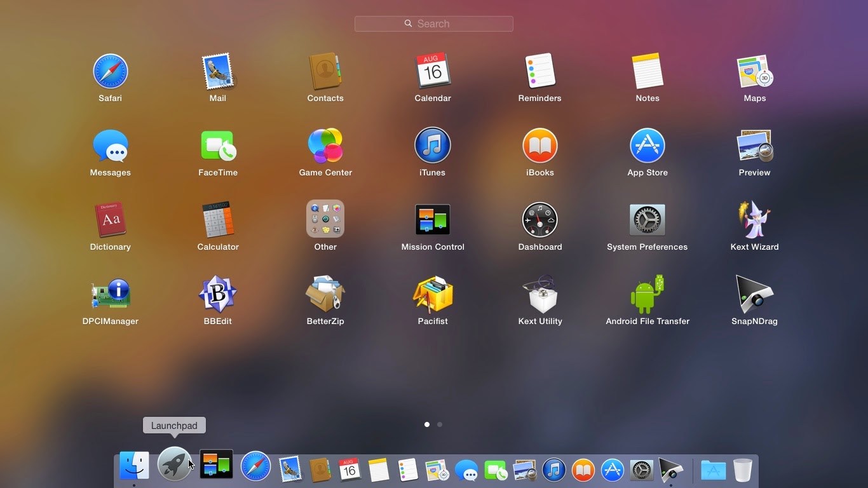Open App Store from the Launchpad grid
The width and height of the screenshot is (868, 488).
click(x=648, y=146)
